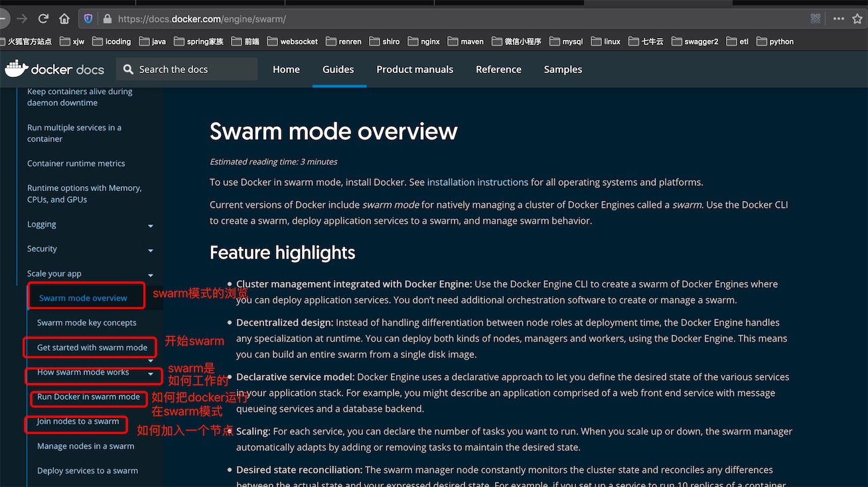
Task: Open the Samples tab
Action: pos(563,69)
